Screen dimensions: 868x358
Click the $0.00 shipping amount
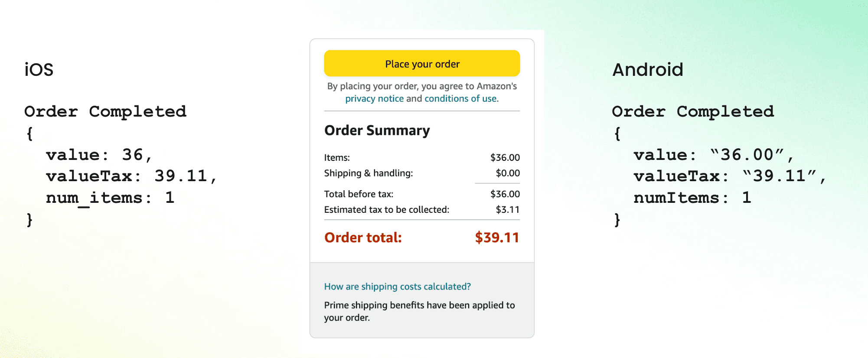pyautogui.click(x=508, y=173)
